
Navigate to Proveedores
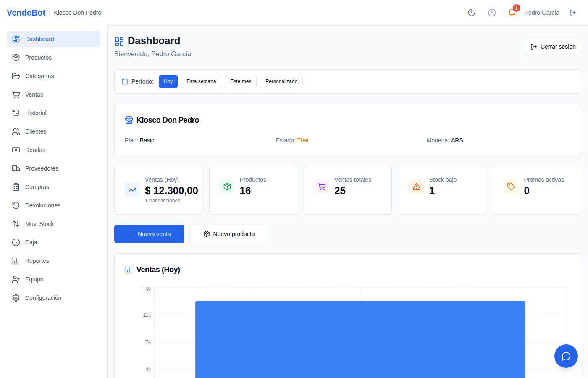coord(53,168)
